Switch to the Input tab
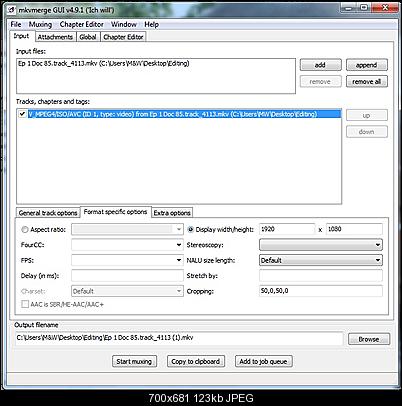The height and width of the screenshot is (406, 402). click(22, 36)
